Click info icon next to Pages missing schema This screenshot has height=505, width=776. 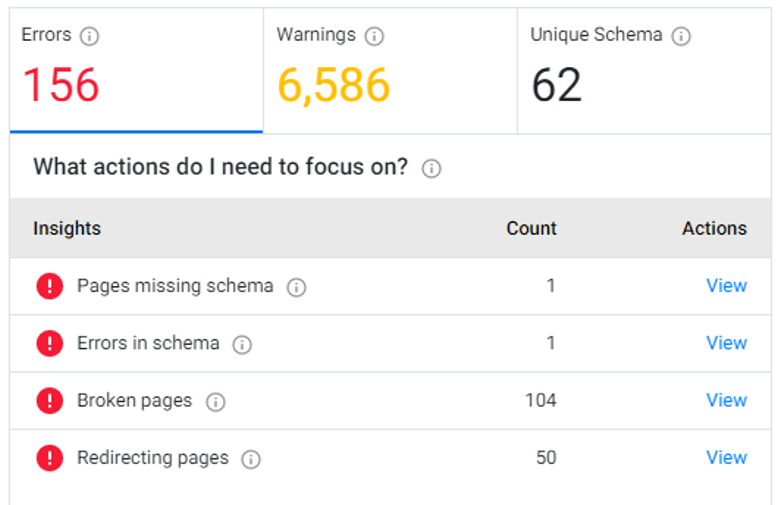coord(296,287)
